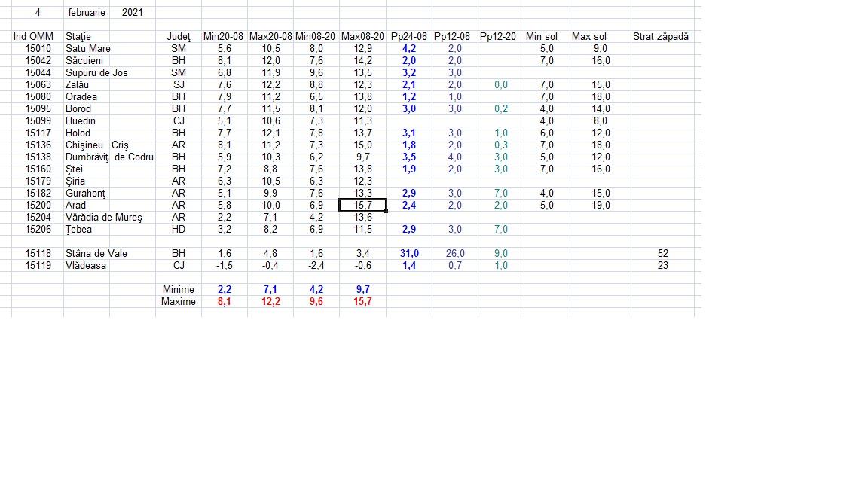The width and height of the screenshot is (868, 488).
Task: Click Dumbrăviţ Max08-20 value 9,7
Action: click(362, 157)
